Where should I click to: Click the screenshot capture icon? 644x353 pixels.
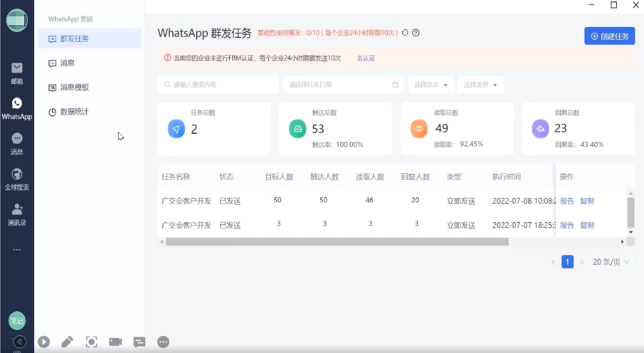point(91,342)
